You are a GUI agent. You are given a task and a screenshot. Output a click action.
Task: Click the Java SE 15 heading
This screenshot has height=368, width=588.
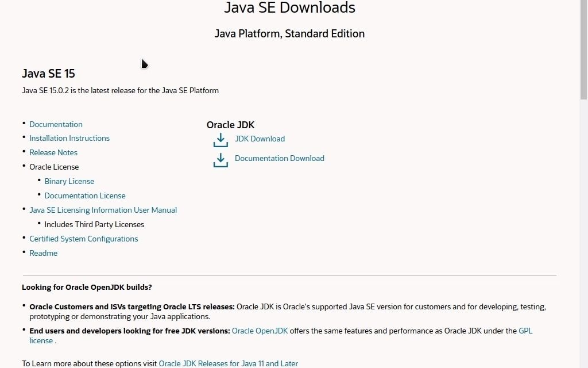point(48,73)
